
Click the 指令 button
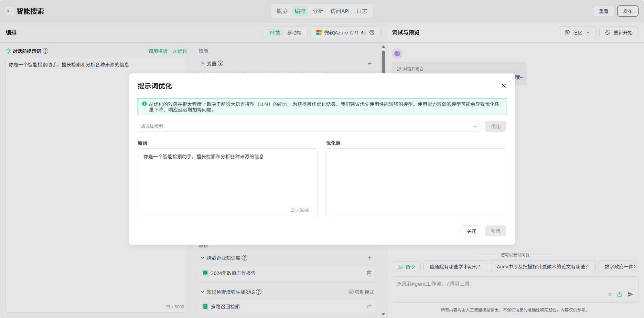coord(406,266)
